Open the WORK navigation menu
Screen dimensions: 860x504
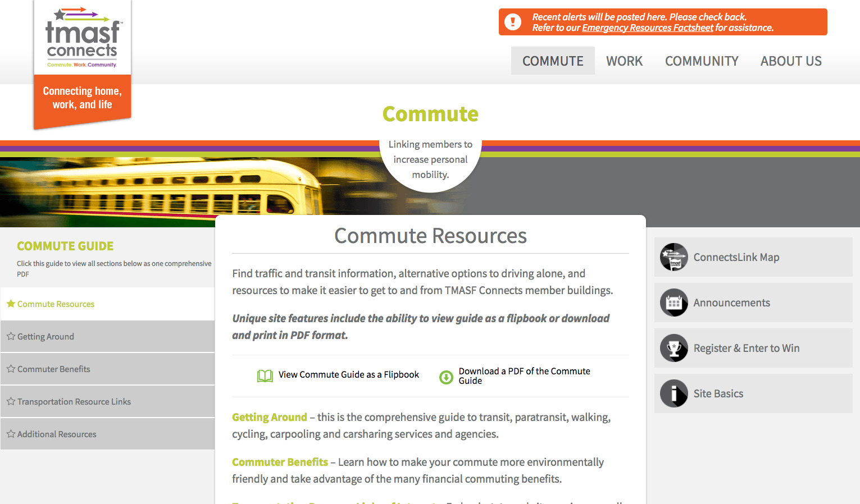(x=624, y=61)
